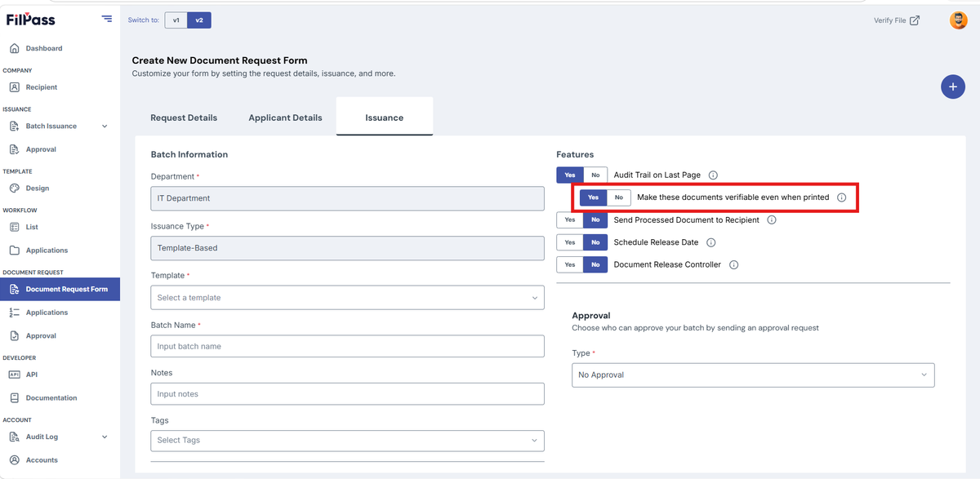Viewport: 980px width, 479px height.
Task: Click info icon next to Audit Trail
Action: [713, 175]
